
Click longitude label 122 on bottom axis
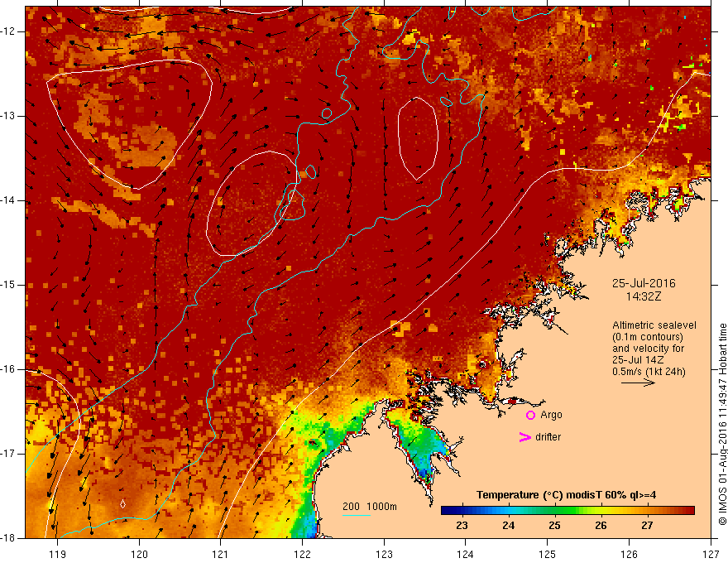[302, 554]
